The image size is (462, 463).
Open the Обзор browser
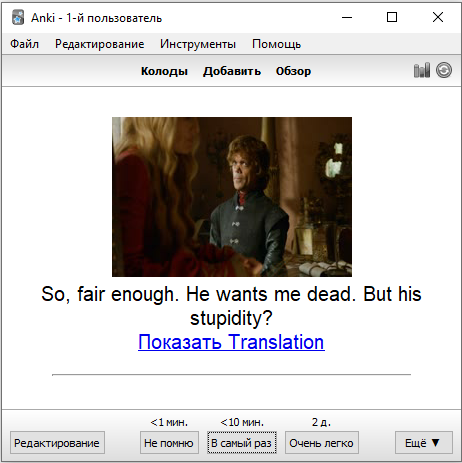pyautogui.click(x=293, y=71)
